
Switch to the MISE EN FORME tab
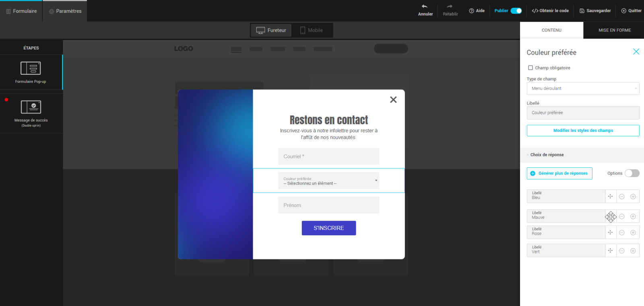(614, 30)
